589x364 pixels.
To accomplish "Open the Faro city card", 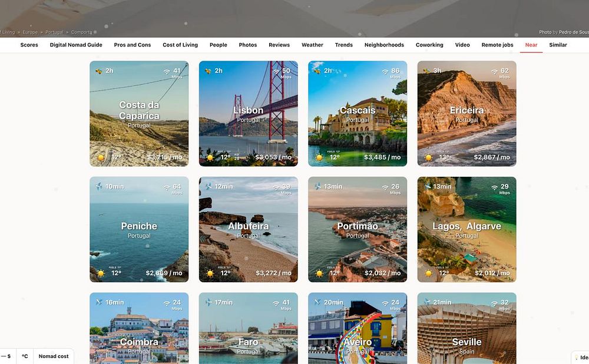I will (x=249, y=328).
